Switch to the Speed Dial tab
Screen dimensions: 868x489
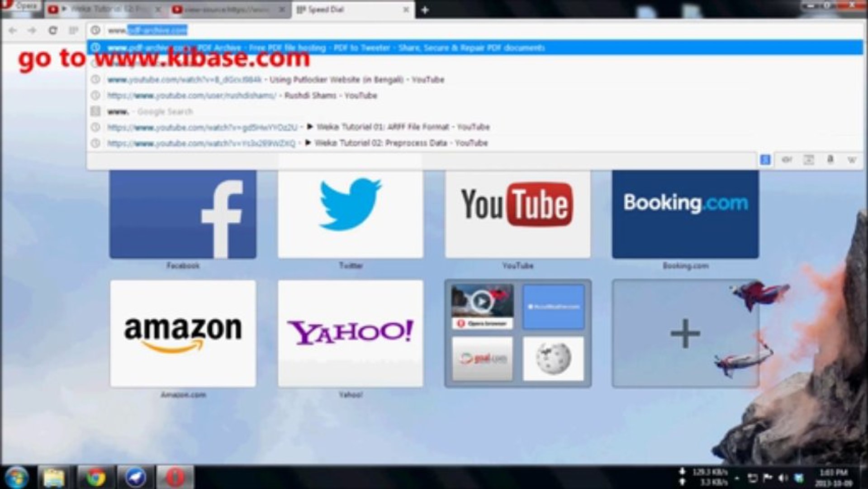pos(348,10)
